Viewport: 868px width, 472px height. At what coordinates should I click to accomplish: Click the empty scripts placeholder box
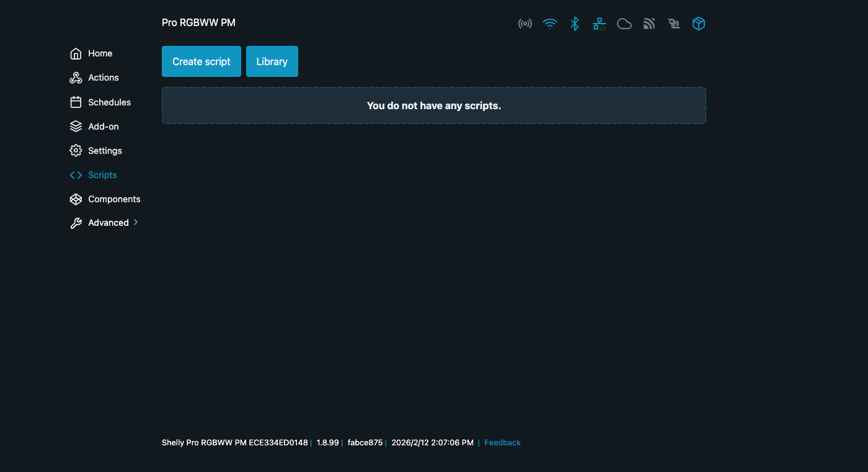[x=433, y=105]
